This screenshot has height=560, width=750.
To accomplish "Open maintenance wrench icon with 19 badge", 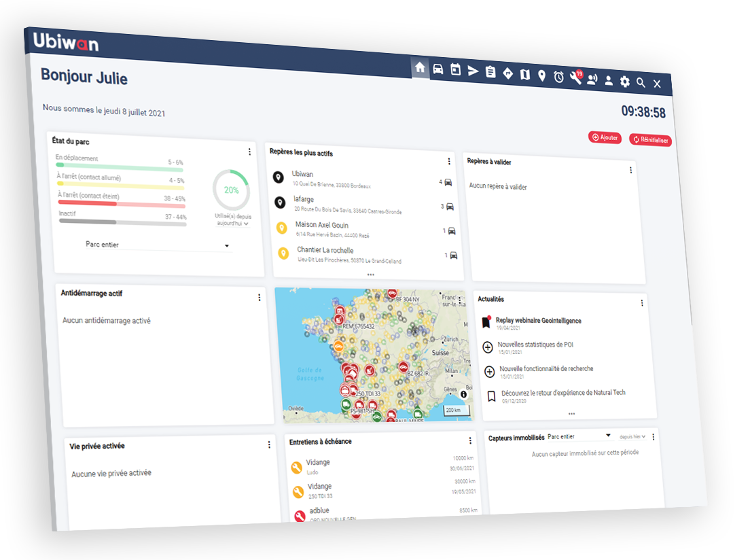I will click(x=575, y=78).
